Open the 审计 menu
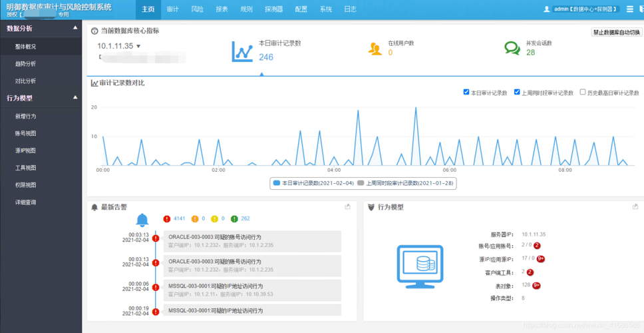The width and height of the screenshot is (644, 333). (x=173, y=9)
